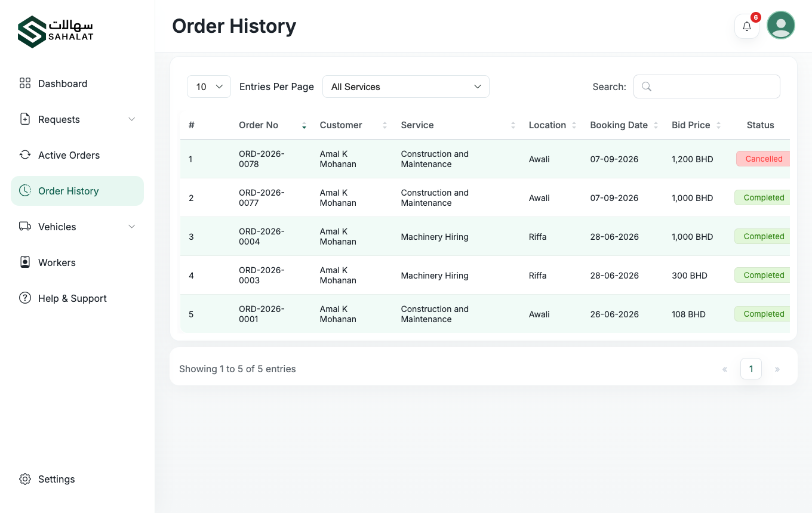The height and width of the screenshot is (513, 812).
Task: Click the Cancelled status badge
Action: tap(763, 159)
